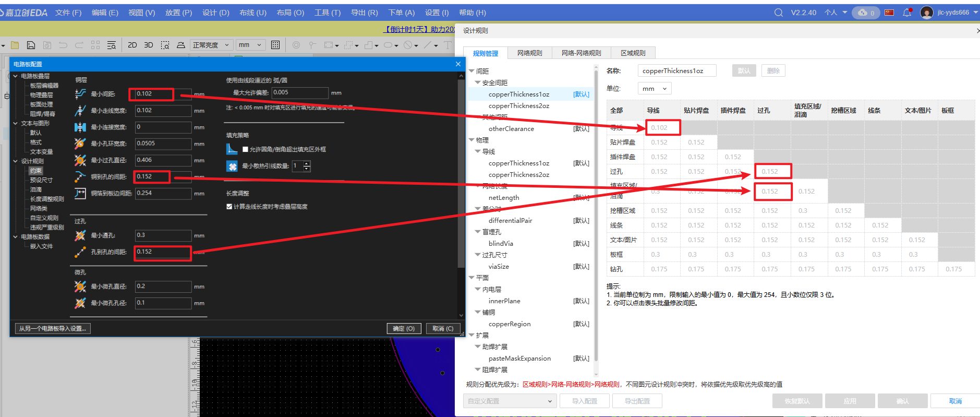Click the 导入配置 button
The width and height of the screenshot is (980, 417).
(585, 401)
